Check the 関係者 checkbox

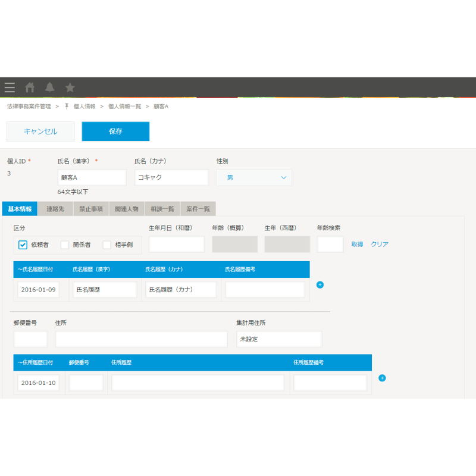65,245
